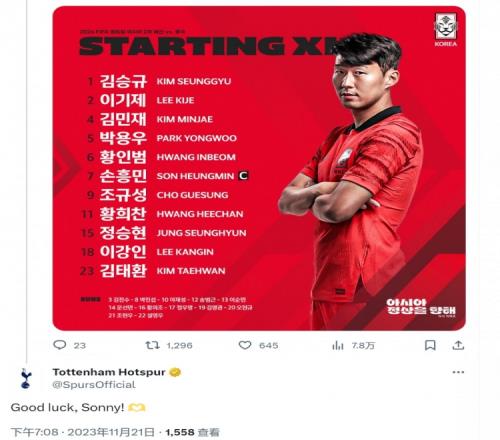Screen dimensions: 500x440
Task: Open the 2023年11月21日 timestamp link
Action: [x=111, y=432]
